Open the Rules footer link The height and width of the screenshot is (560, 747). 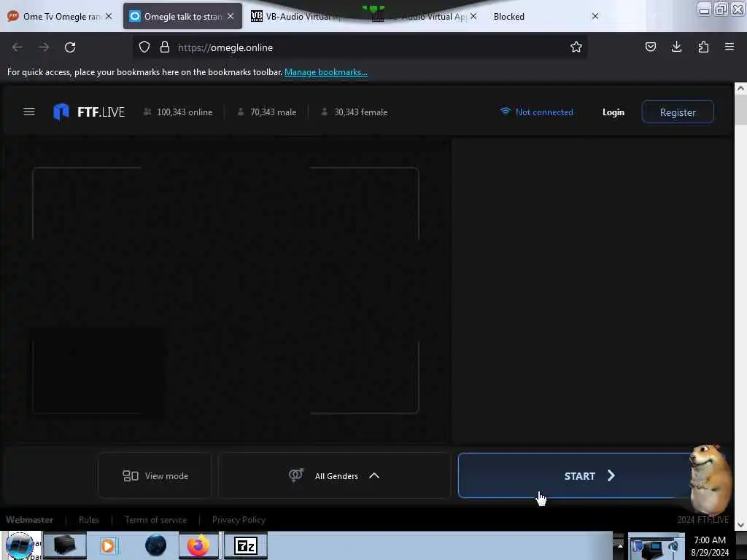click(x=88, y=520)
